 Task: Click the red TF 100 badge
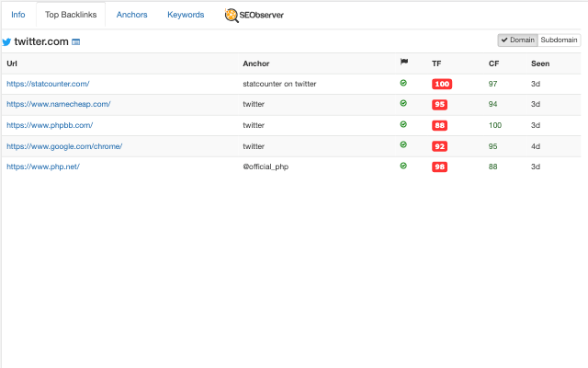441,84
